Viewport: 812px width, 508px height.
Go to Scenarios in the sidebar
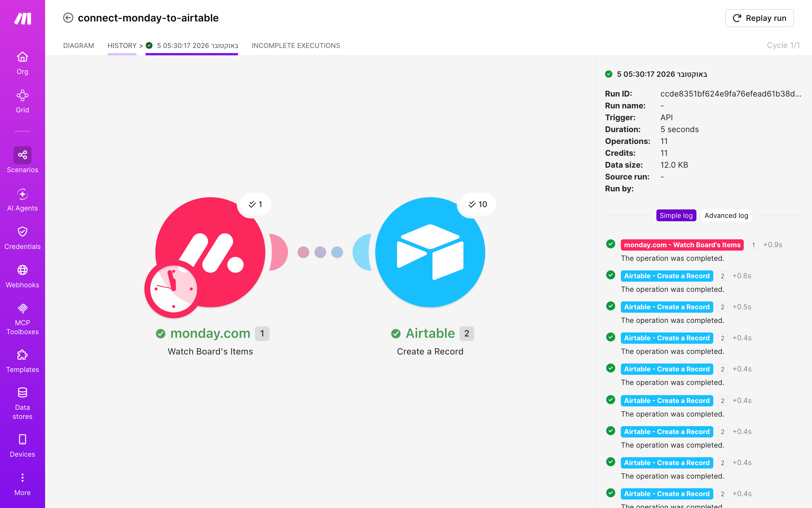point(23,160)
